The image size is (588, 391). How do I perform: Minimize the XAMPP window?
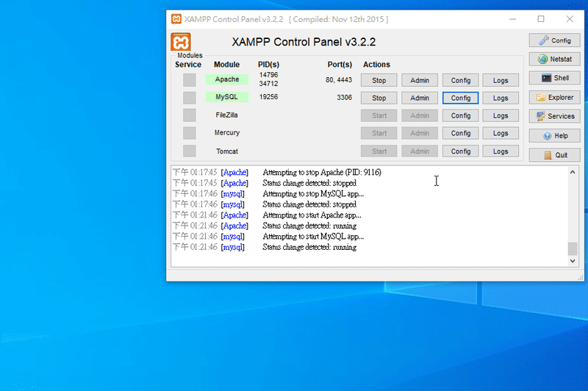point(512,19)
